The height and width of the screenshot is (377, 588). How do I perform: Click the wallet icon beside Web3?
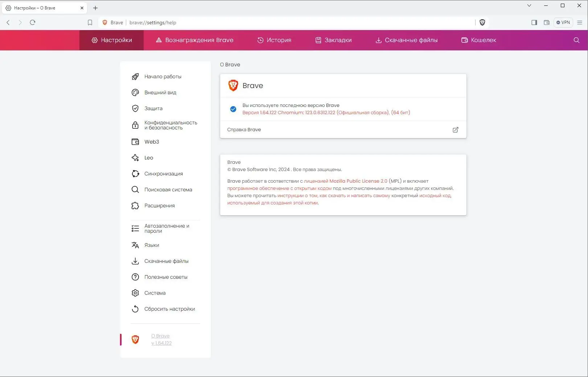[x=135, y=142]
